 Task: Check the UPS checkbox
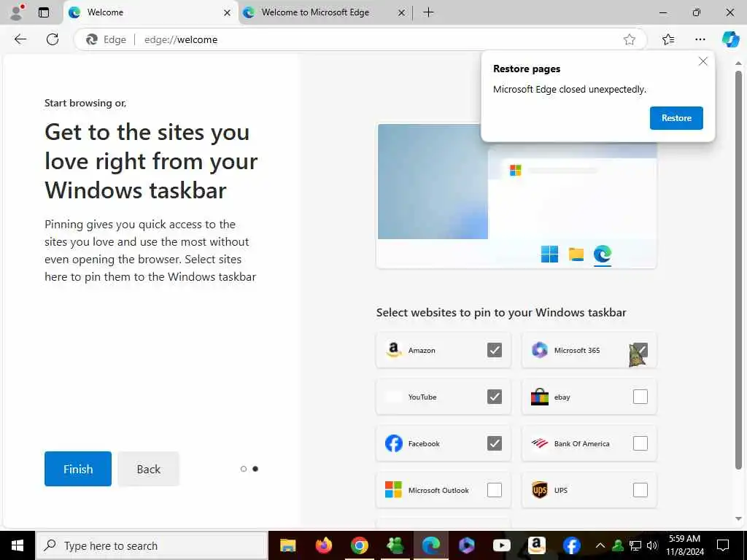(x=640, y=490)
